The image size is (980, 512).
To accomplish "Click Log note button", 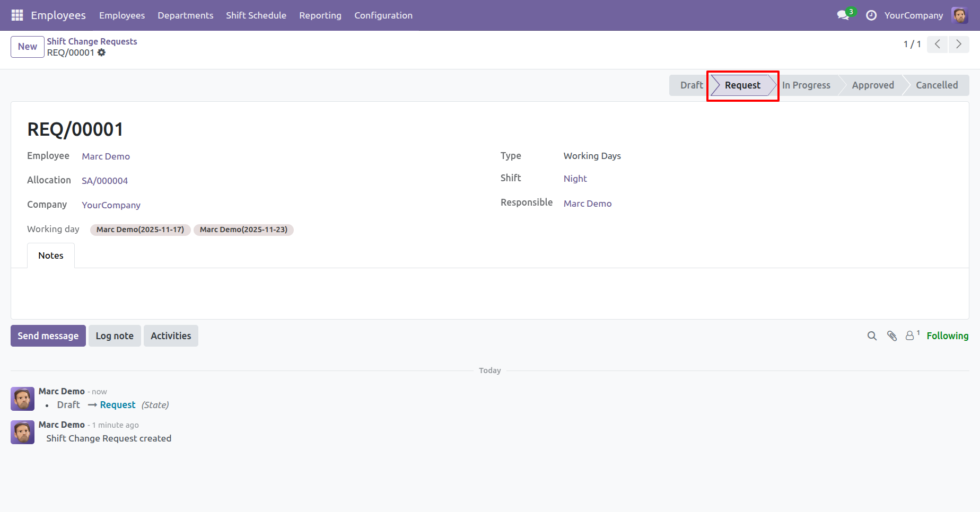I will [x=115, y=336].
